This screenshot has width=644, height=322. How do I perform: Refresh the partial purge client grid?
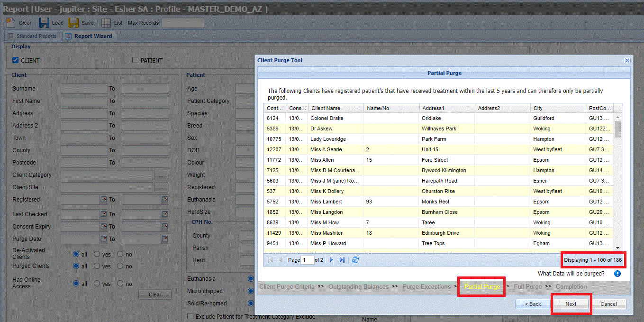click(x=355, y=260)
